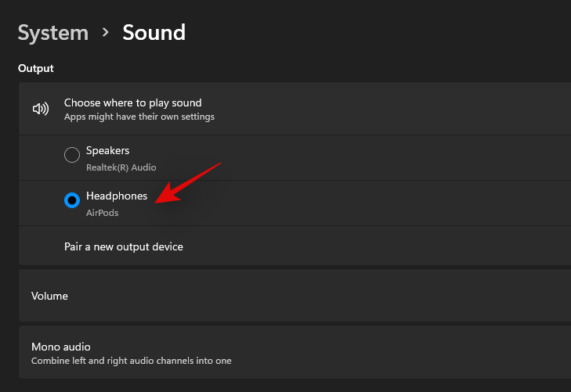Collapse the Choose where to play sound section
Image resolution: width=571 pixels, height=392 pixels.
(x=295, y=109)
